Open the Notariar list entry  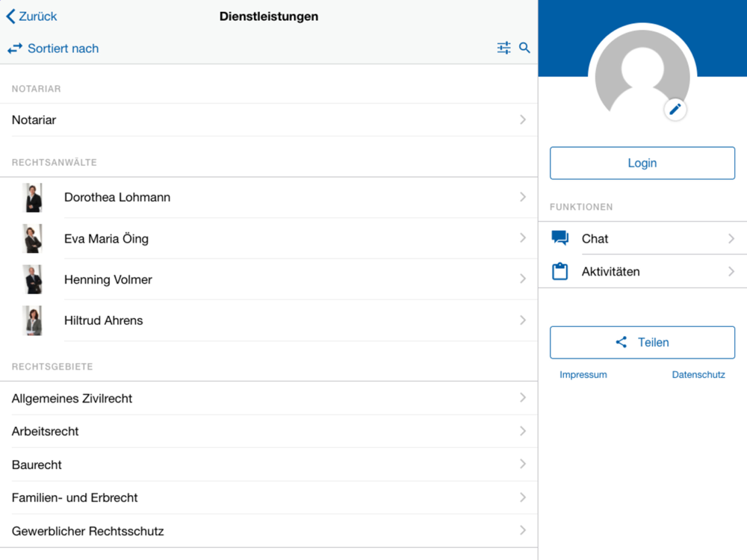click(x=269, y=120)
